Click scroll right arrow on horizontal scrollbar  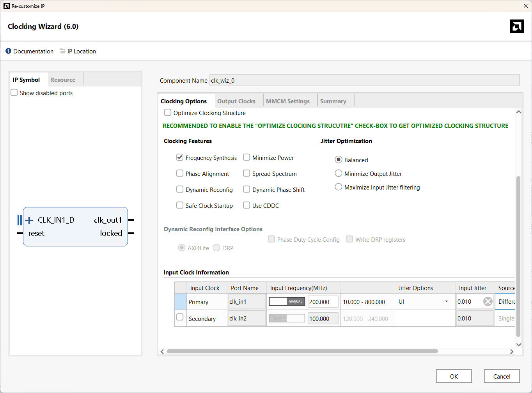point(512,351)
